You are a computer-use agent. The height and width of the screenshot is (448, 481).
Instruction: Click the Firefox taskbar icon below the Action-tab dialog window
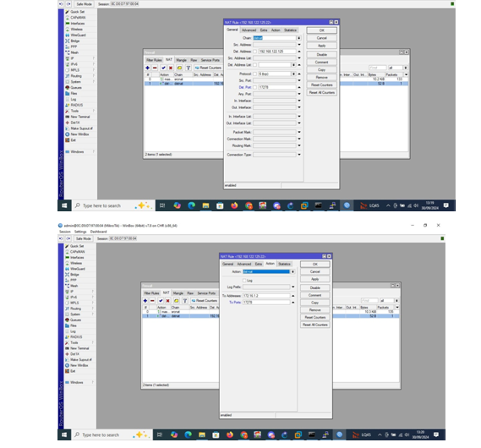click(x=230, y=434)
